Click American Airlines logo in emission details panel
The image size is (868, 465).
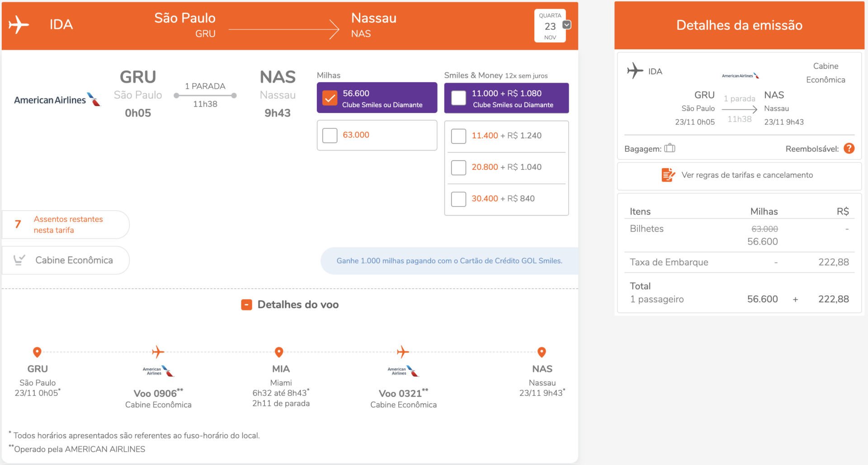click(740, 76)
